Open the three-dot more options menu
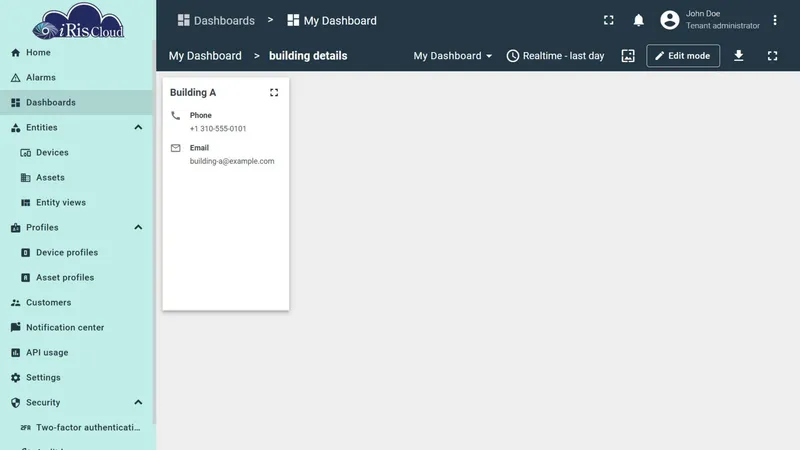 [774, 20]
